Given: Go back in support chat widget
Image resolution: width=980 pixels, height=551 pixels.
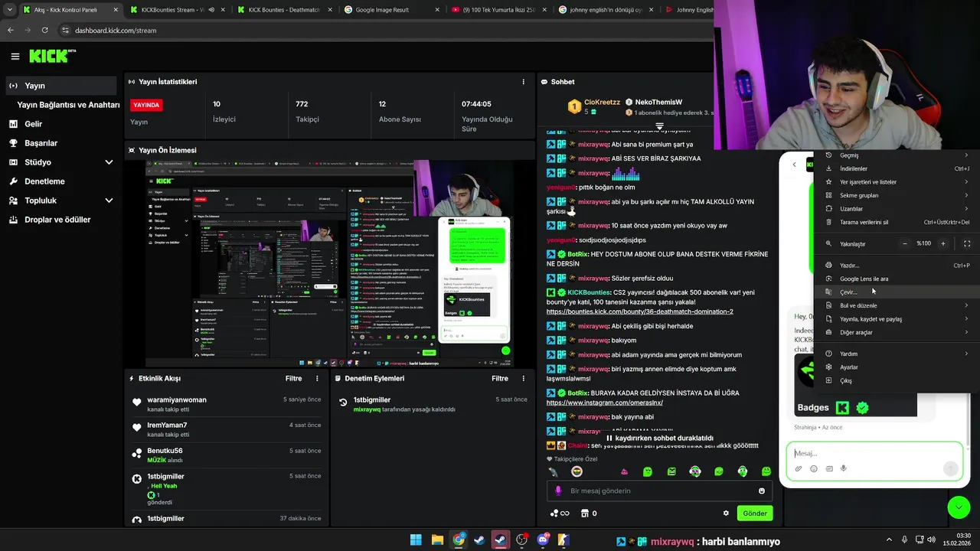Looking at the screenshot, I should coord(794,165).
